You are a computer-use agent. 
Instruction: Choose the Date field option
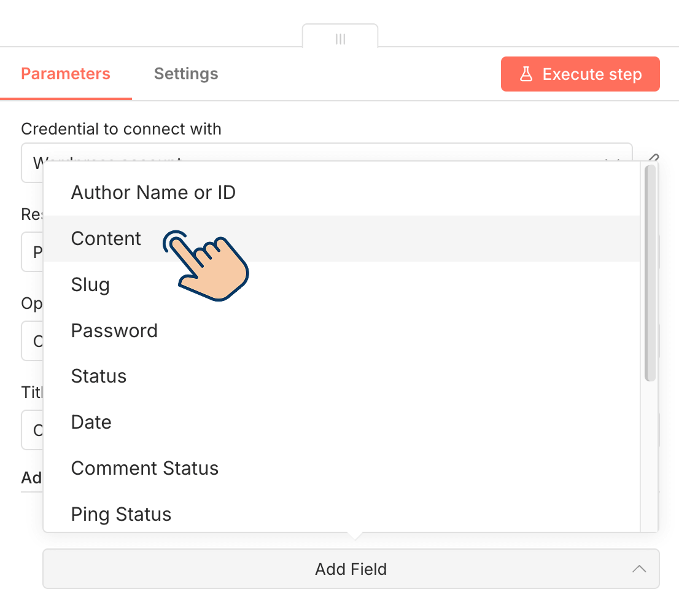(91, 423)
